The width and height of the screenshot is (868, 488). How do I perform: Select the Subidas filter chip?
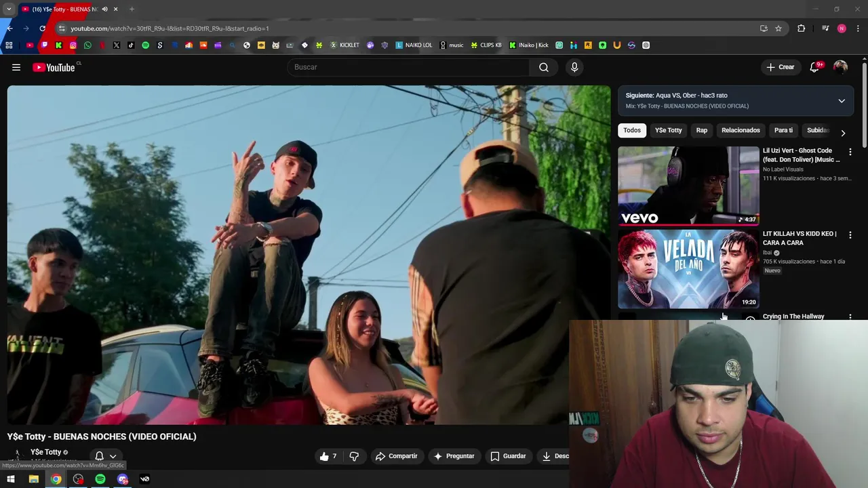pyautogui.click(x=818, y=130)
